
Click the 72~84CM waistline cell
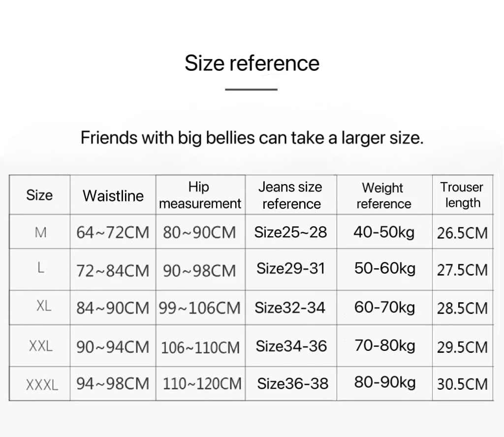pyautogui.click(x=113, y=271)
